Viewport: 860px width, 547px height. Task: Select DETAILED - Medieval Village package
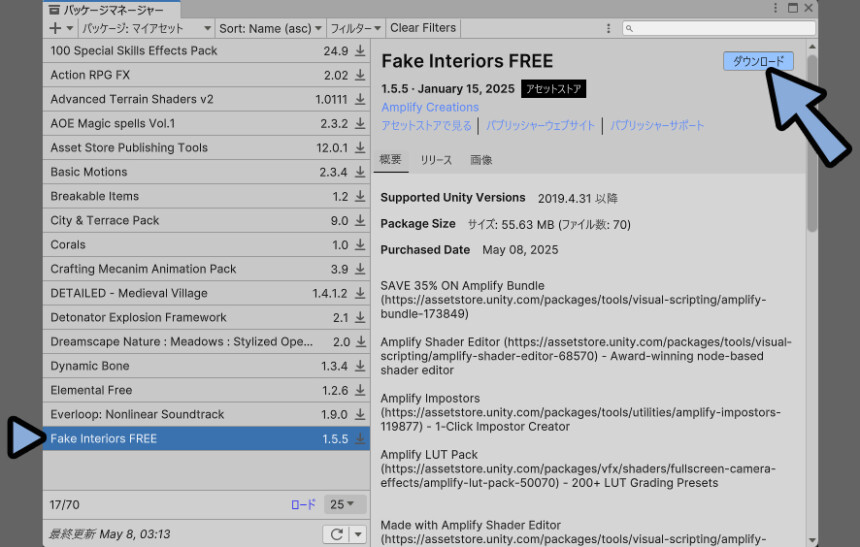206,293
